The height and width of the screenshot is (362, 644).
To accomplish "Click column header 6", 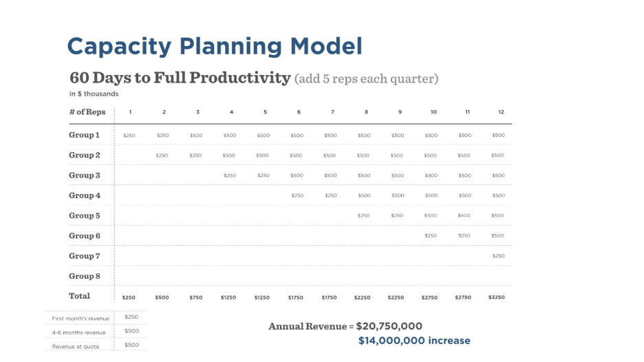I will coord(299,111).
